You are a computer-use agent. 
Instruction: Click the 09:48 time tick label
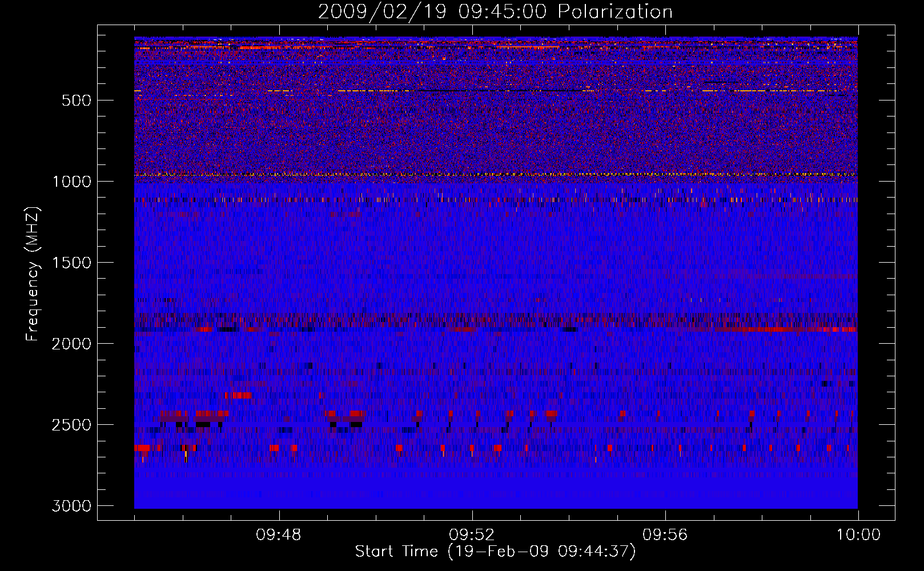tap(279, 535)
